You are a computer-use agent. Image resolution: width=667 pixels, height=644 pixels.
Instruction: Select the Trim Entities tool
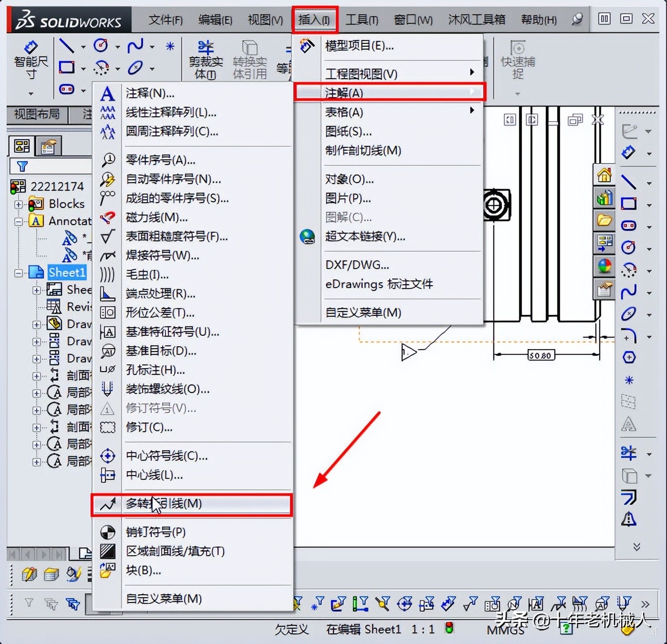pos(205,57)
